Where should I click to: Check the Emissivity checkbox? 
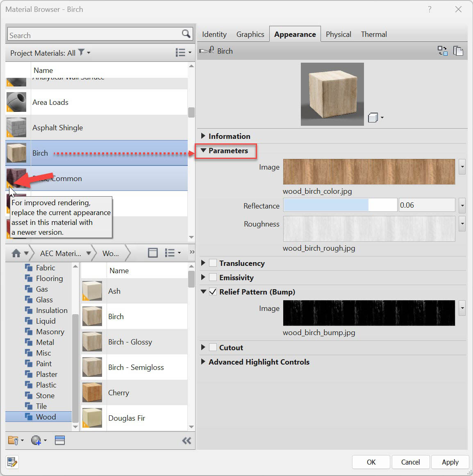click(212, 277)
